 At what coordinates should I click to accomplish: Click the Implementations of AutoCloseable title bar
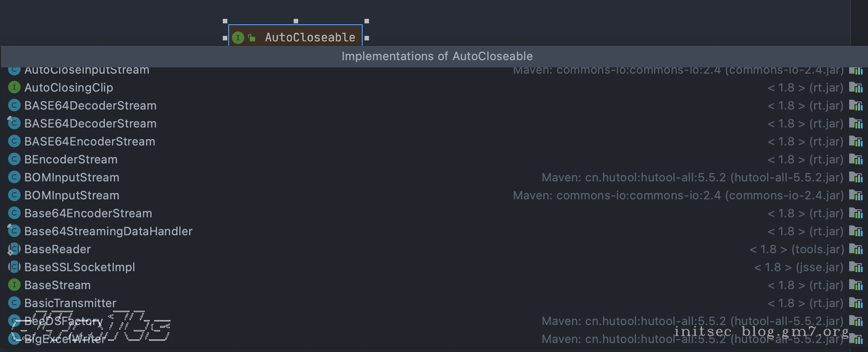pyautogui.click(x=437, y=56)
